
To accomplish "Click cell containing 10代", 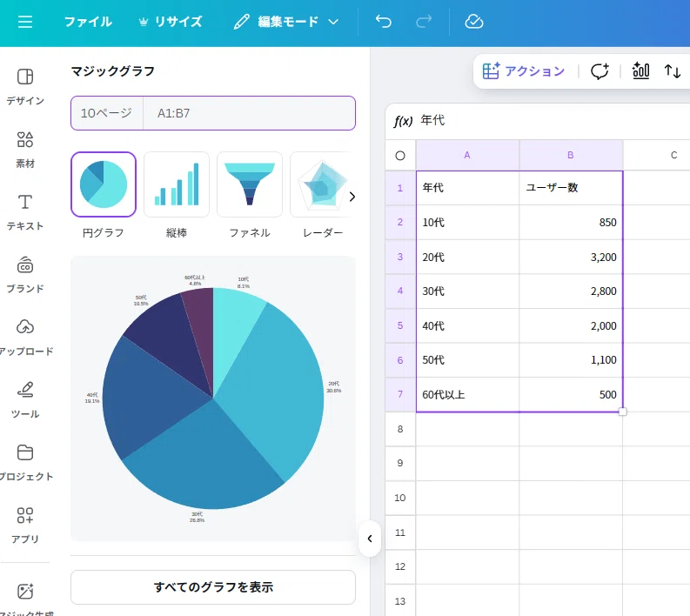I will point(467,222).
